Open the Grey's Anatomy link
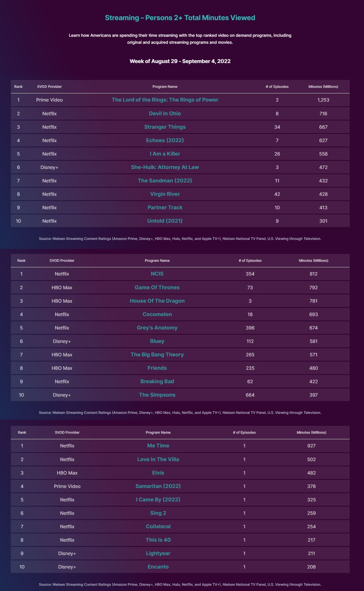364x591 pixels. (157, 328)
